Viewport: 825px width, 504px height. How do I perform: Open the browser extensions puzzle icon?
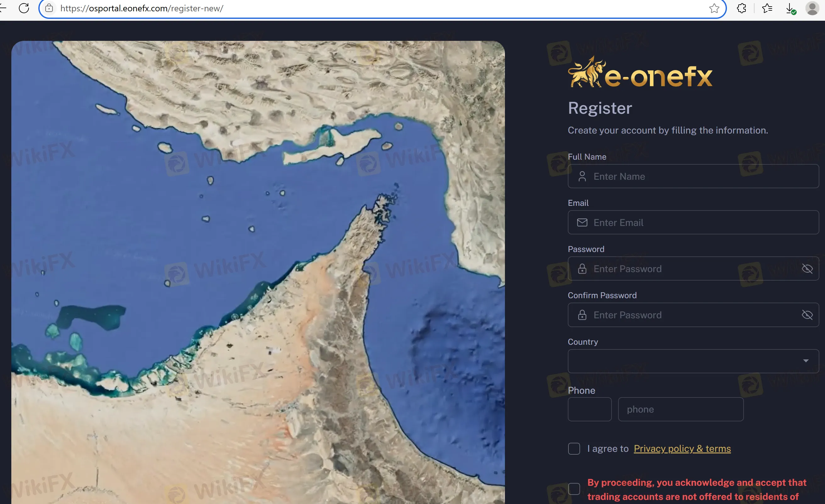click(742, 8)
